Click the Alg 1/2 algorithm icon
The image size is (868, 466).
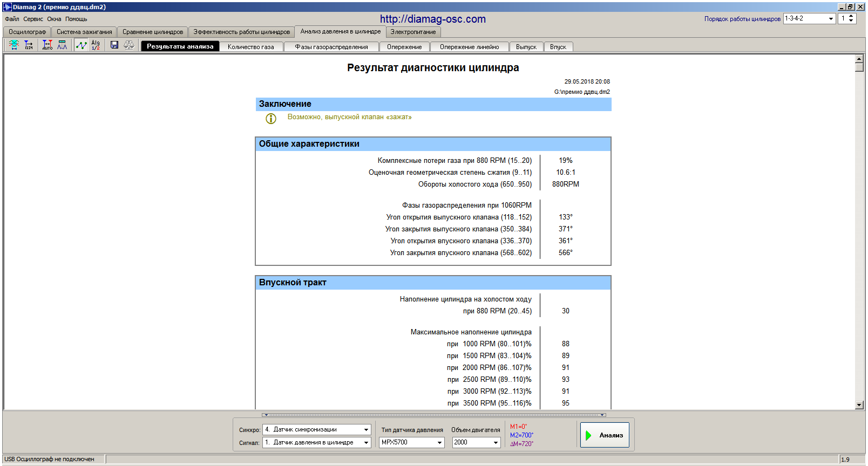(96, 45)
